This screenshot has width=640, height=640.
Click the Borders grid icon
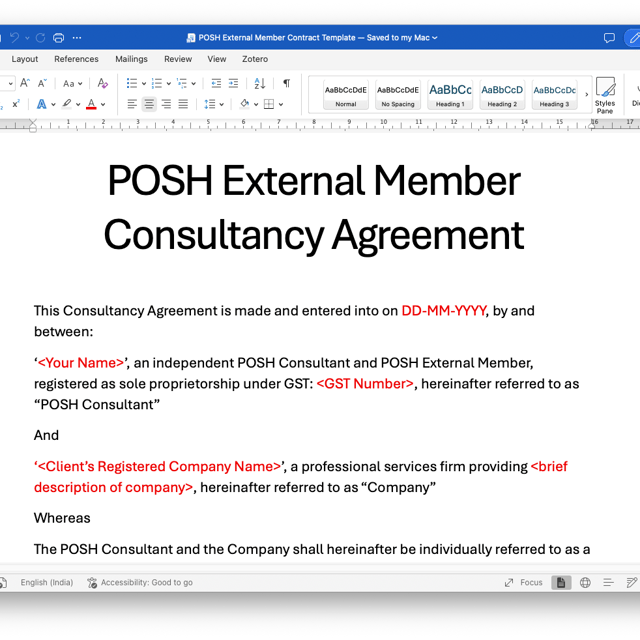(x=269, y=104)
